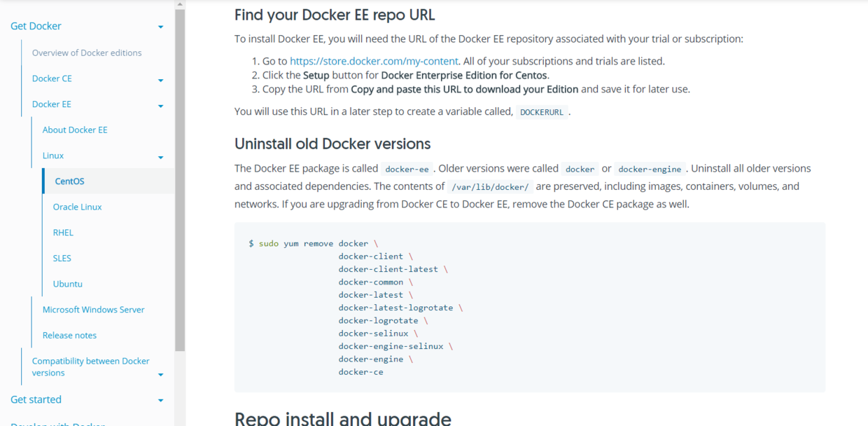The image size is (868, 426).
Task: Open Microsoft Windows Server page
Action: pos(93,310)
